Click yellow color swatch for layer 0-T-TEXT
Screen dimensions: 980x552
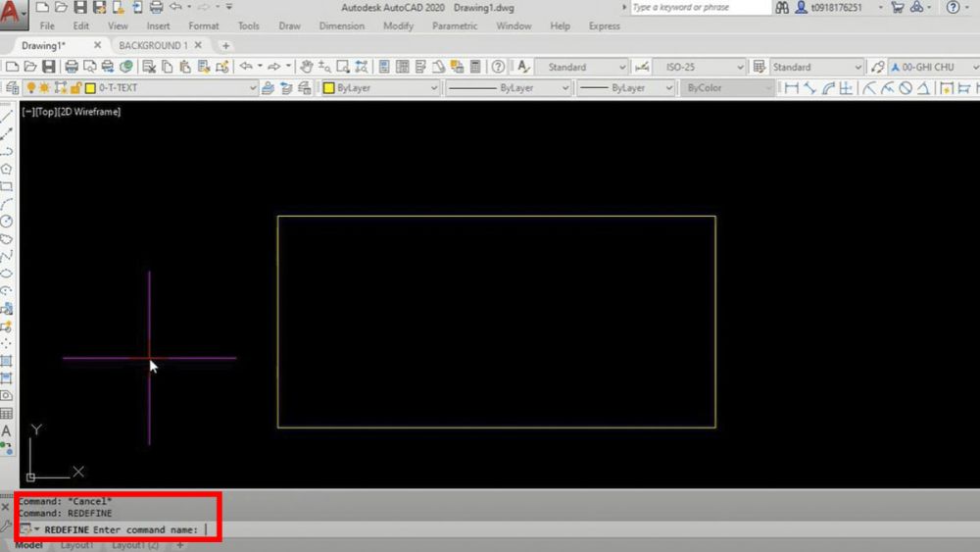click(x=90, y=88)
